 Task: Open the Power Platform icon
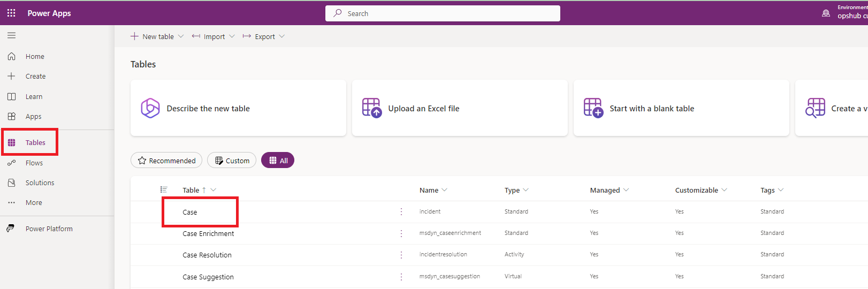(10, 229)
